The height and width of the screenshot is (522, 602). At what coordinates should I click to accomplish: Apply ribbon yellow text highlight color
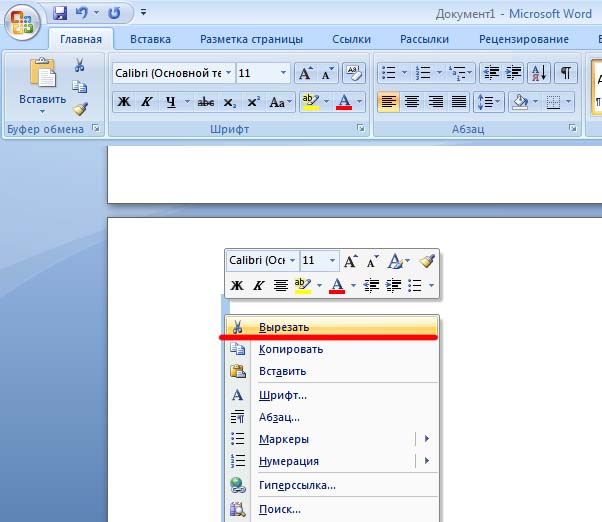click(x=310, y=102)
